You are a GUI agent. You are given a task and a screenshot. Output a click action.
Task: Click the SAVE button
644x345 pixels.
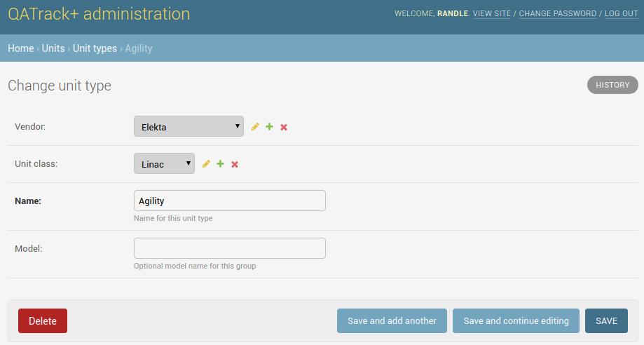click(x=606, y=320)
